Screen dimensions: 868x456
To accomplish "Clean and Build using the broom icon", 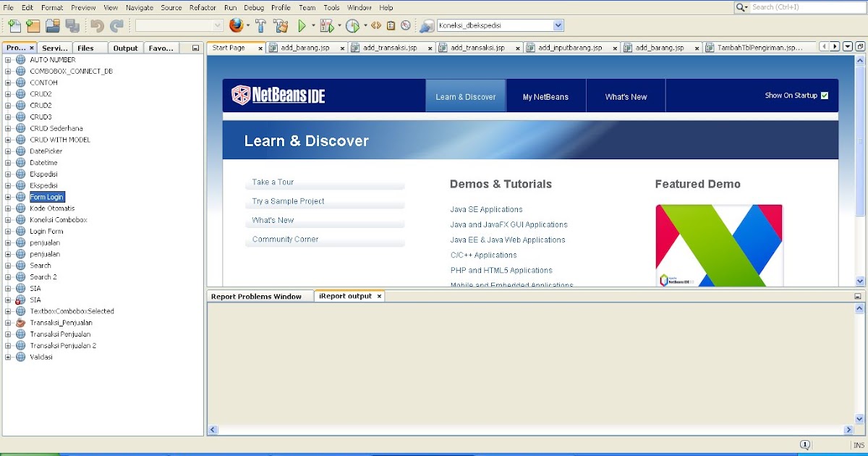I will tap(281, 26).
